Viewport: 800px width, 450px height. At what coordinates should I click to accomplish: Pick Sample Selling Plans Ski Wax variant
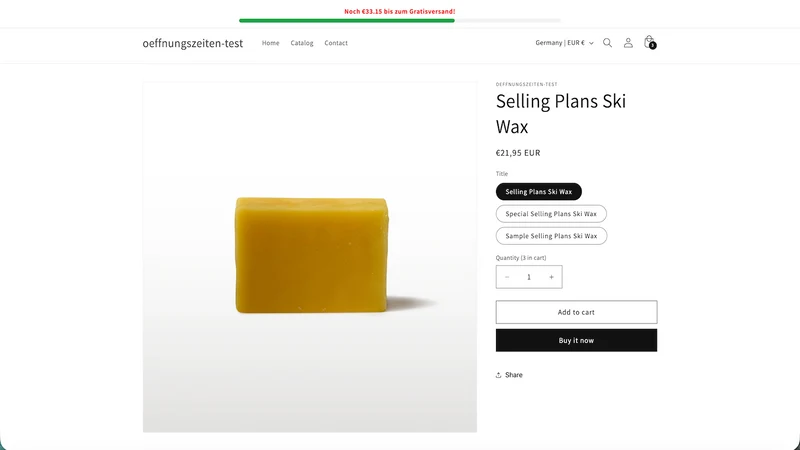pos(552,236)
